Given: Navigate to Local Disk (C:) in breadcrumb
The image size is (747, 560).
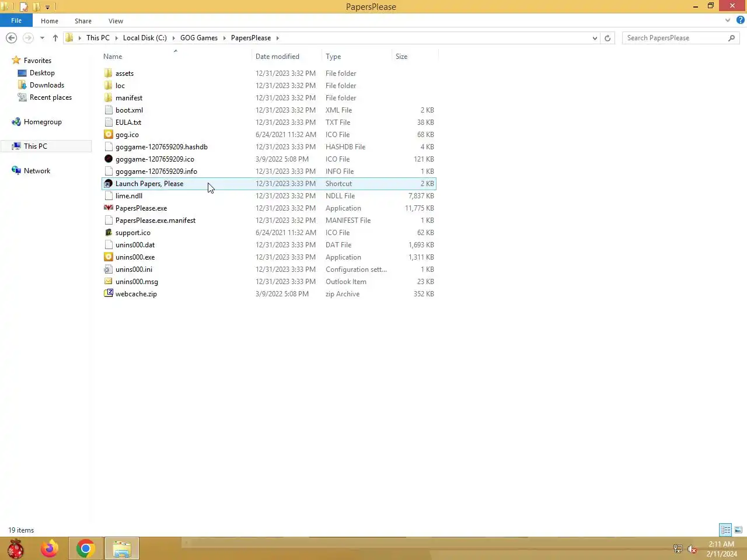Looking at the screenshot, I should pos(145,38).
